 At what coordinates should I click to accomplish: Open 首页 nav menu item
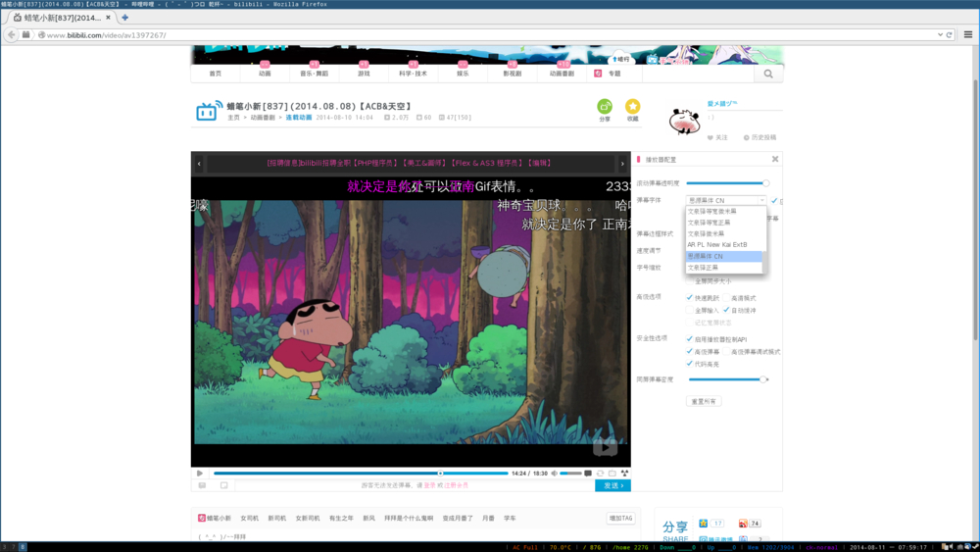click(x=216, y=74)
